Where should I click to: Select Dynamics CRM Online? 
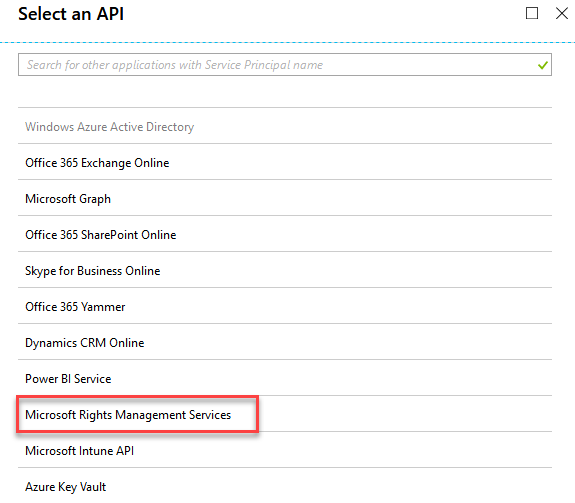(285, 342)
